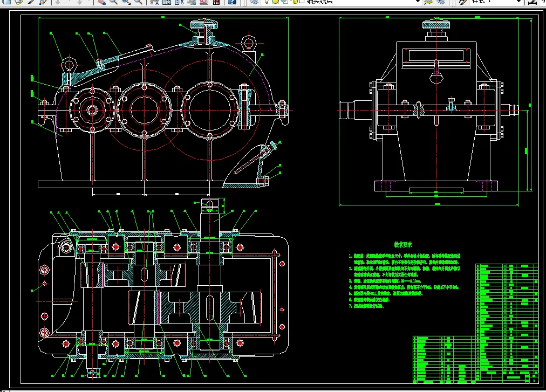Toggle the current layer's lock icon

pos(294,2)
